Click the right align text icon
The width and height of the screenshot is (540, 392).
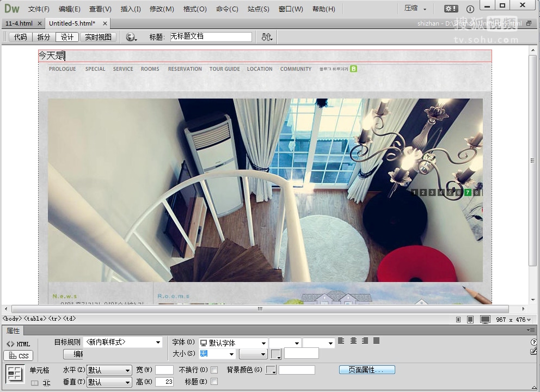365,341
